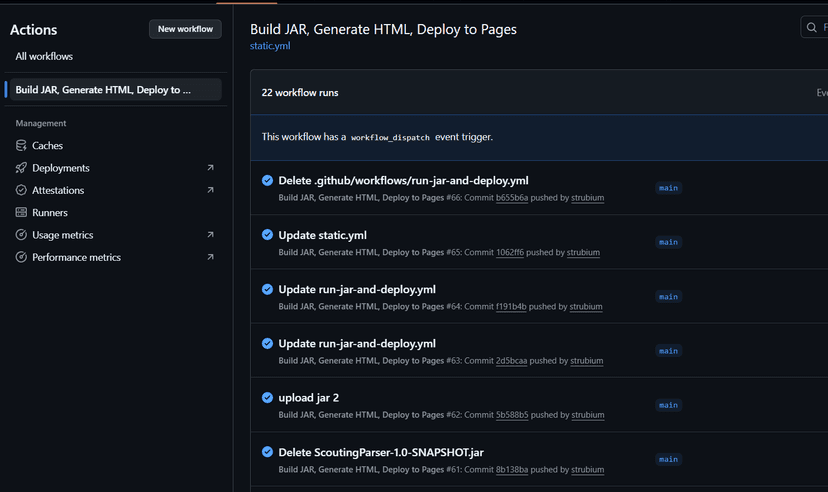Click the Attestations verified icon
The width and height of the screenshot is (828, 492).
point(22,190)
